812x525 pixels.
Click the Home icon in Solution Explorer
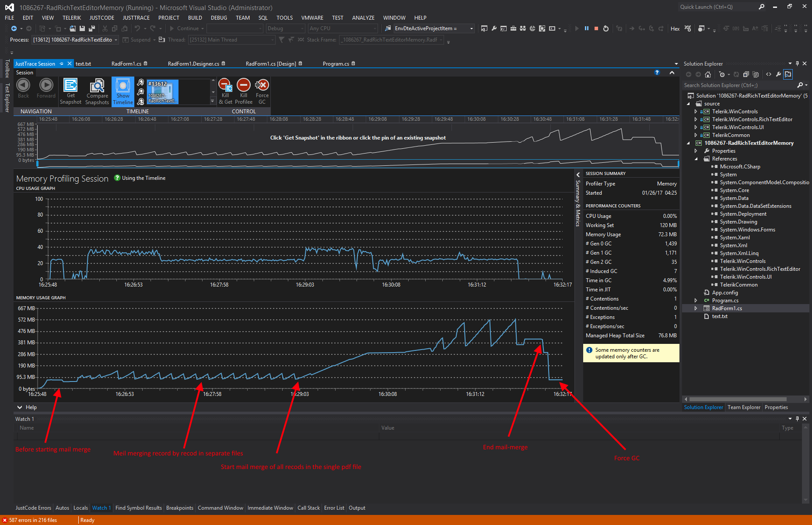coord(708,74)
